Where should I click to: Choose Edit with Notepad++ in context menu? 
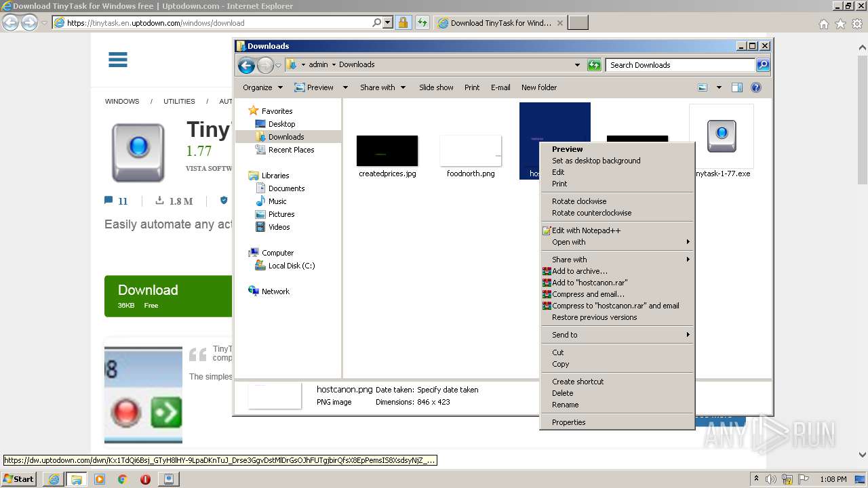pyautogui.click(x=617, y=230)
